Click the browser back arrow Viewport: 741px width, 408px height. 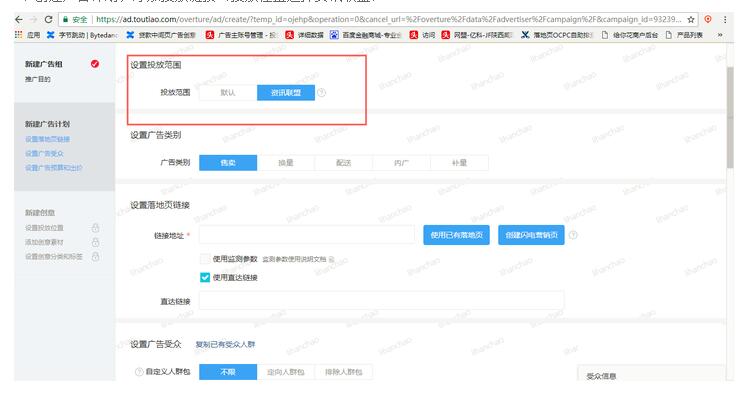(x=8, y=19)
